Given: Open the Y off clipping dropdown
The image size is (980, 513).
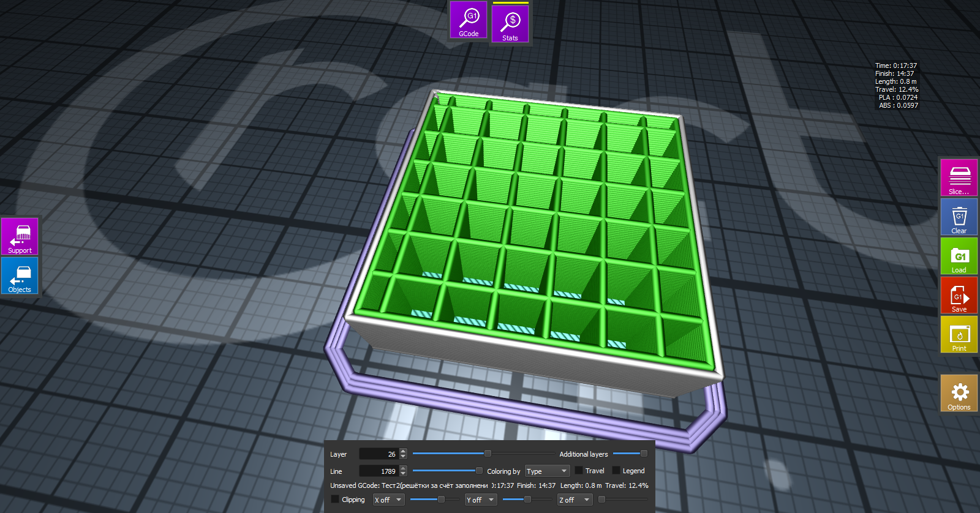Looking at the screenshot, I should [480, 500].
